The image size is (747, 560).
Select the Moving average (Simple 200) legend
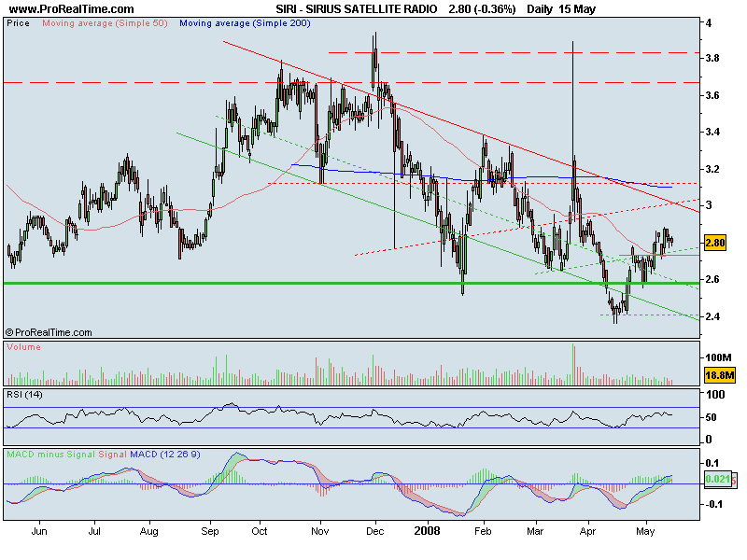point(245,22)
